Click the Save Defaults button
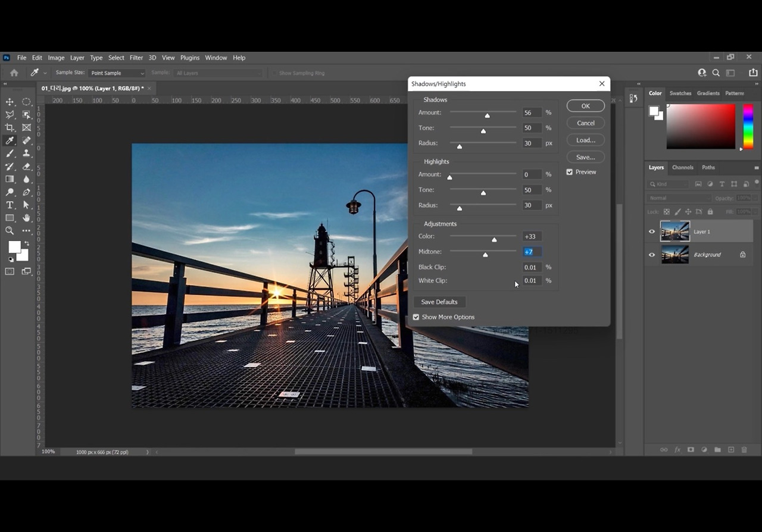The height and width of the screenshot is (532, 762). pyautogui.click(x=439, y=302)
